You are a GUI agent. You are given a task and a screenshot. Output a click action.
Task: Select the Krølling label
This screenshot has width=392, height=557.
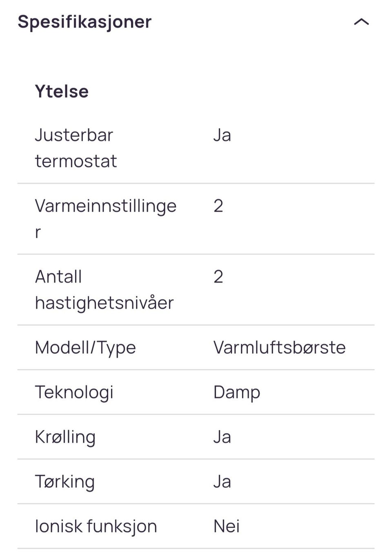pyautogui.click(x=65, y=437)
